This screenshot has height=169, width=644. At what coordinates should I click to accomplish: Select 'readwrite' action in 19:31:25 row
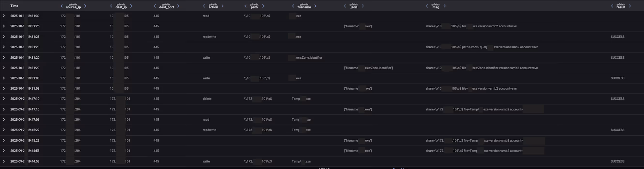point(209,37)
